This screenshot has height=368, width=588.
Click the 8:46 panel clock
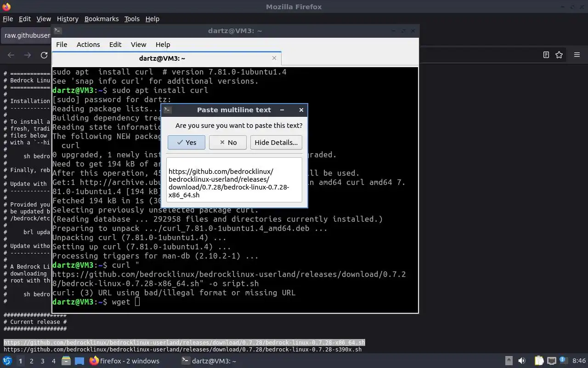pos(579,361)
